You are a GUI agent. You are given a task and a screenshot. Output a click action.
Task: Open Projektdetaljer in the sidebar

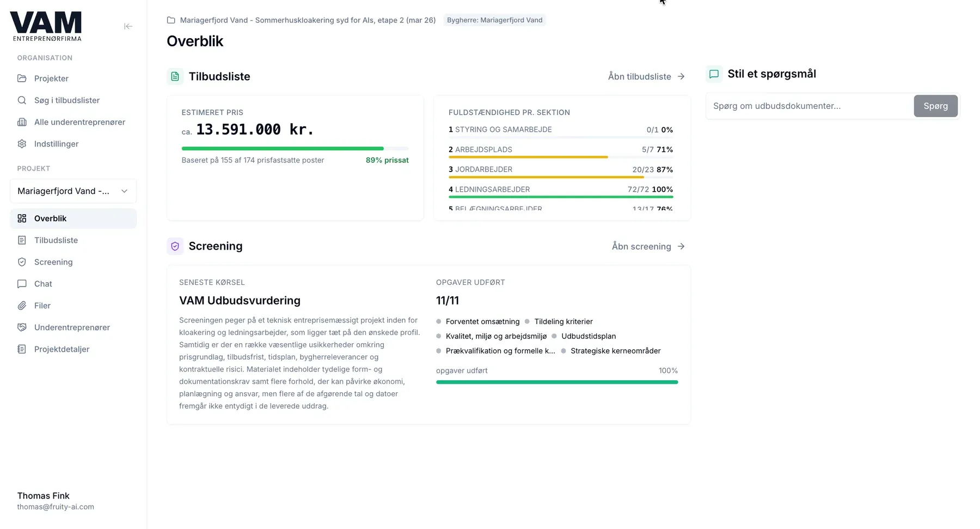click(73, 349)
